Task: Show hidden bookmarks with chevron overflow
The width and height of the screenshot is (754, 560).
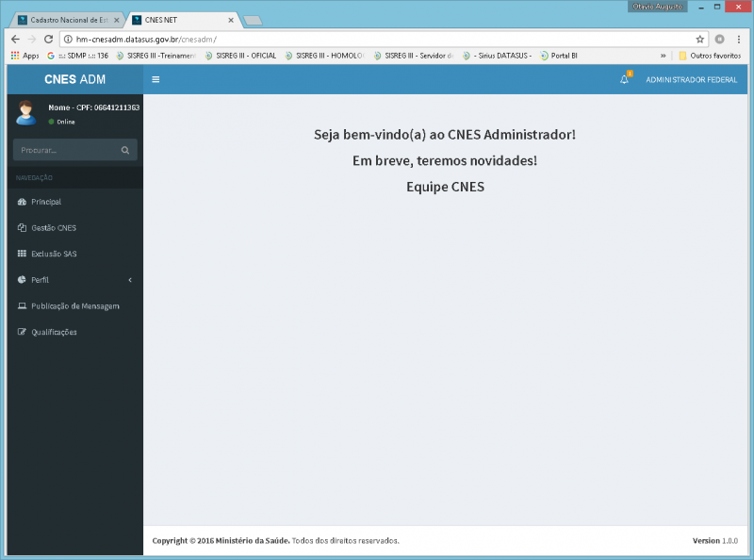Action: point(664,56)
